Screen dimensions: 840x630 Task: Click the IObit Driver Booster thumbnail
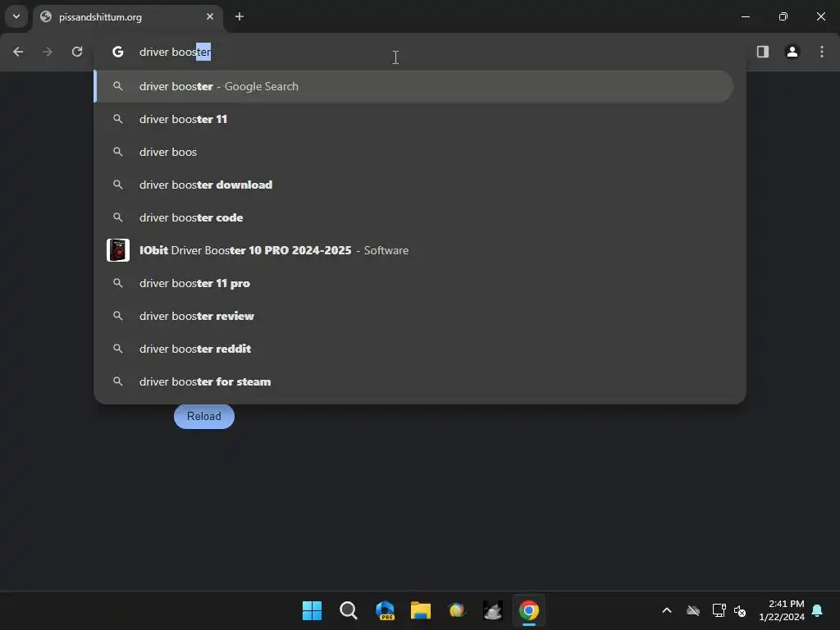click(118, 250)
